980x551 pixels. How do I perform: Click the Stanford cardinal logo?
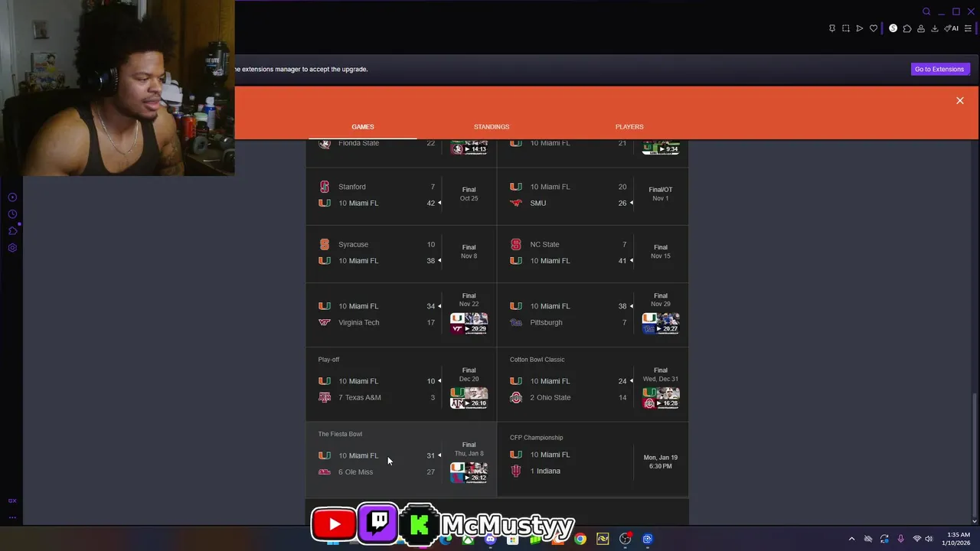(x=325, y=187)
